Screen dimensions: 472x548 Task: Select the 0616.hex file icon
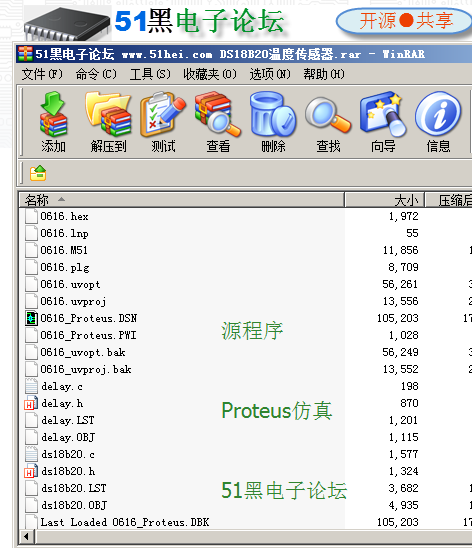tap(31, 216)
